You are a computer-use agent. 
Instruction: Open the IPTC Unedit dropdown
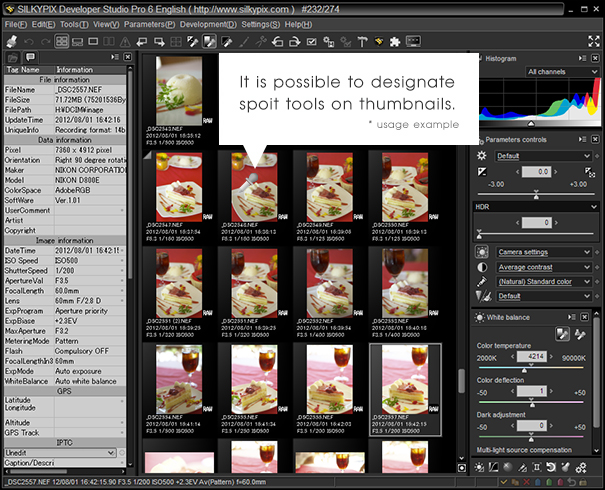60,453
